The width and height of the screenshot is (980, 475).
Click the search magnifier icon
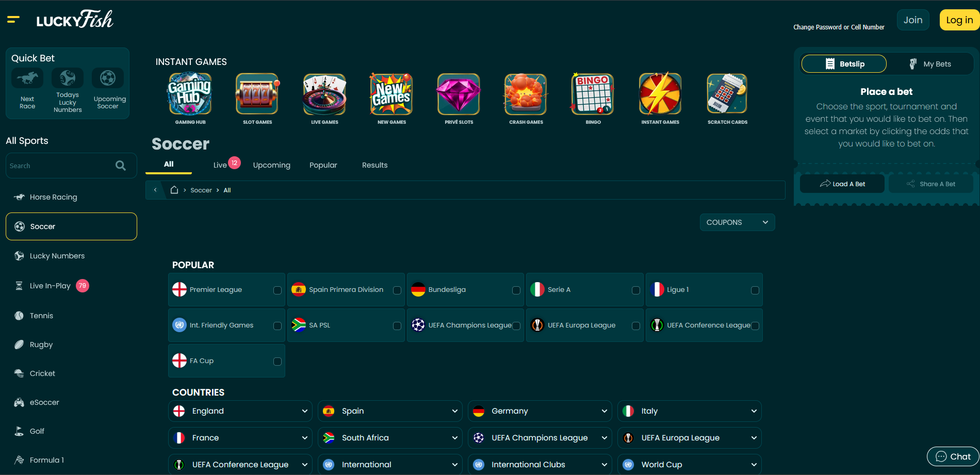pyautogui.click(x=121, y=166)
